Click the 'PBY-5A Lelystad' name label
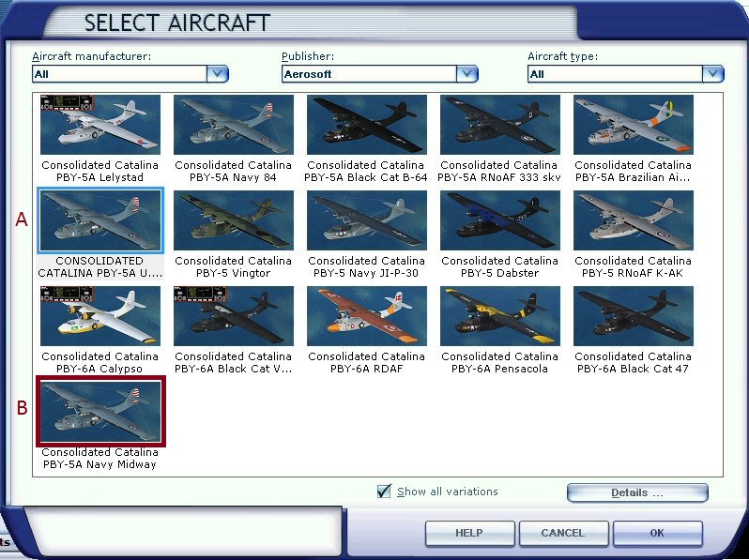 coord(99,177)
